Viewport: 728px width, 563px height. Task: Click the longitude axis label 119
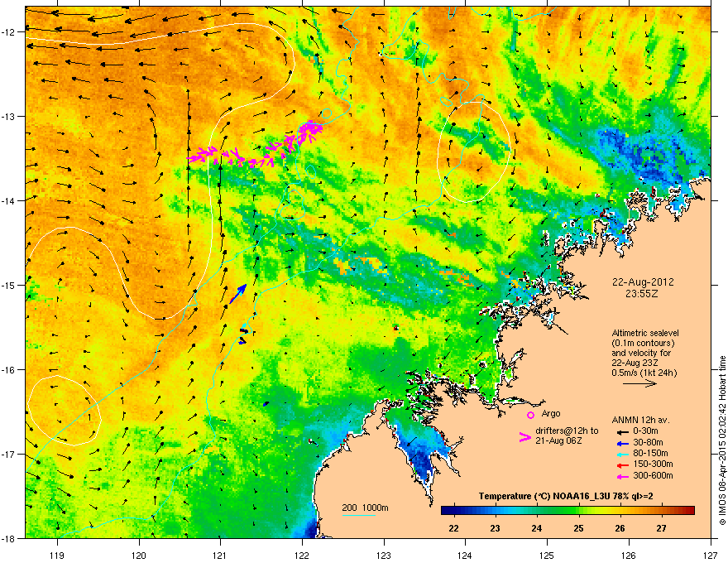click(57, 555)
